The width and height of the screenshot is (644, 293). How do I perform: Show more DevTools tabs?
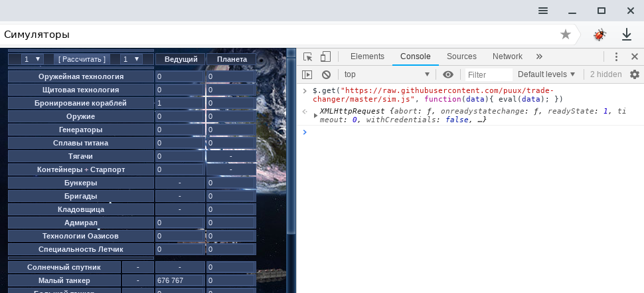[539, 57]
